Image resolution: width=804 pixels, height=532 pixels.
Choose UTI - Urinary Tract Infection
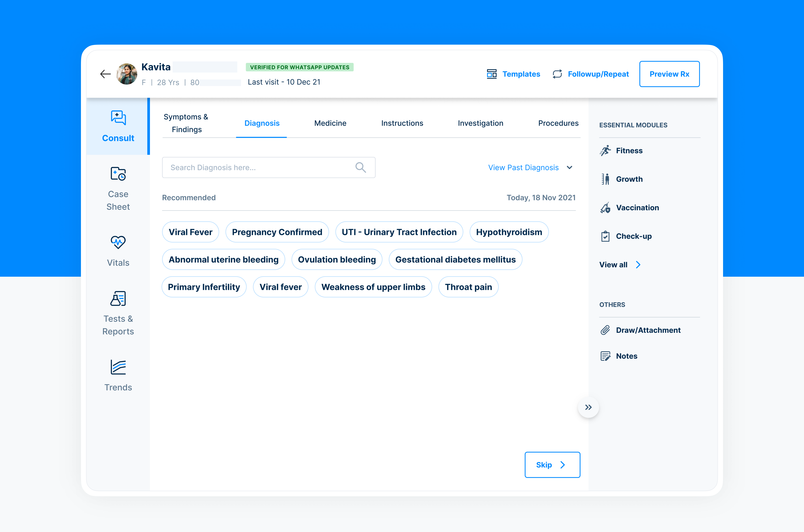point(399,232)
